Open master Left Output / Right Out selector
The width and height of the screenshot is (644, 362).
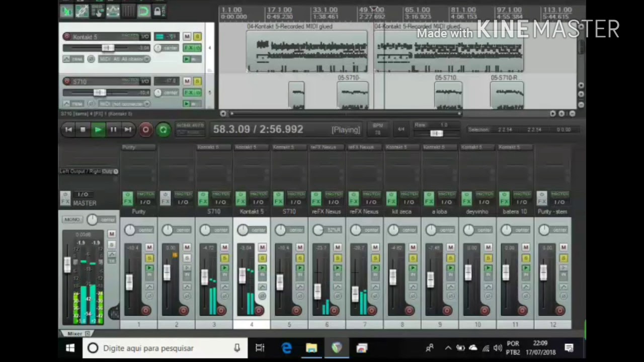[89, 171]
